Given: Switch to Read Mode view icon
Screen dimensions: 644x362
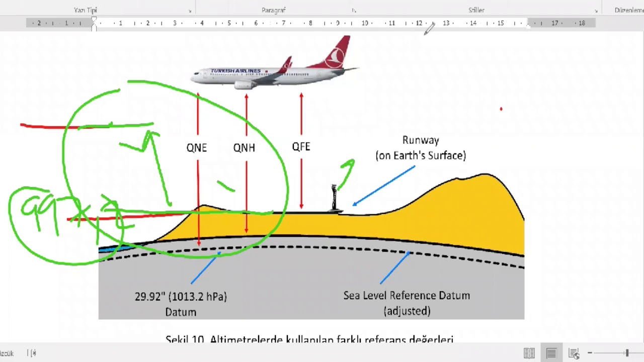Looking at the screenshot, I should coord(529,353).
